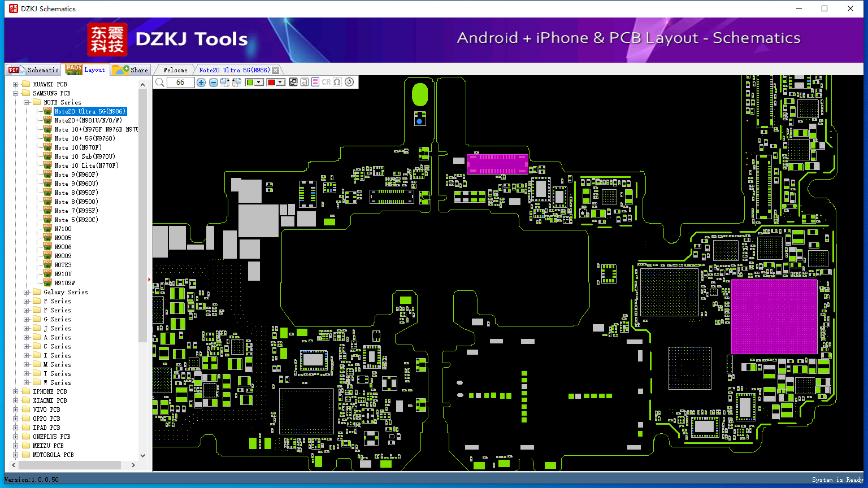Open the green color dropdown
Screen dimensions: 868x488
(x=259, y=82)
